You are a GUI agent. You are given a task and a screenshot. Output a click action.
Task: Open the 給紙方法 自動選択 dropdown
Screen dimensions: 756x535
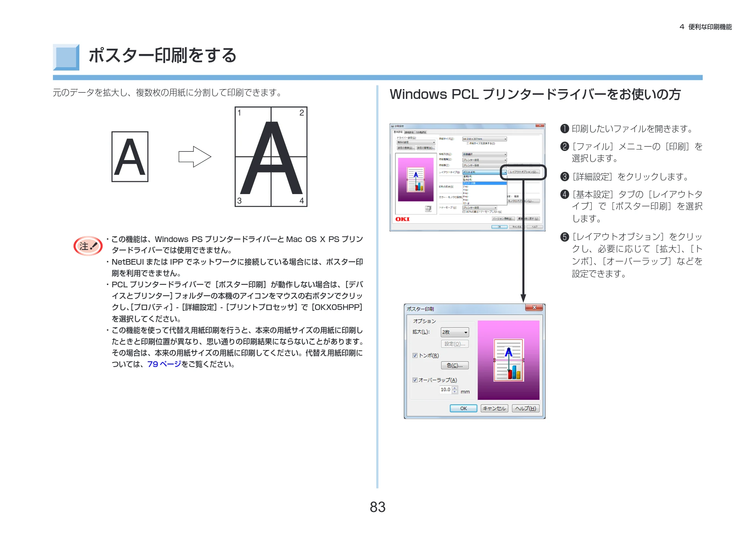[485, 154]
